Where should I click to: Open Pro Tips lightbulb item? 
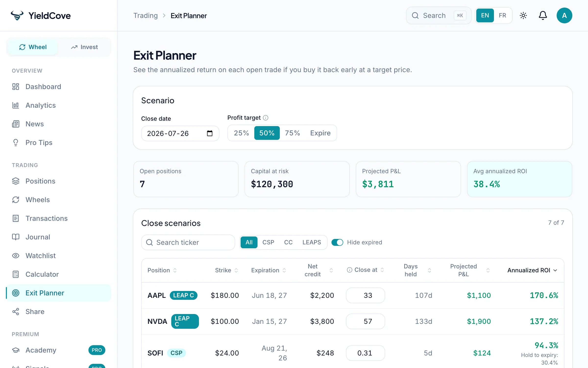58,143
